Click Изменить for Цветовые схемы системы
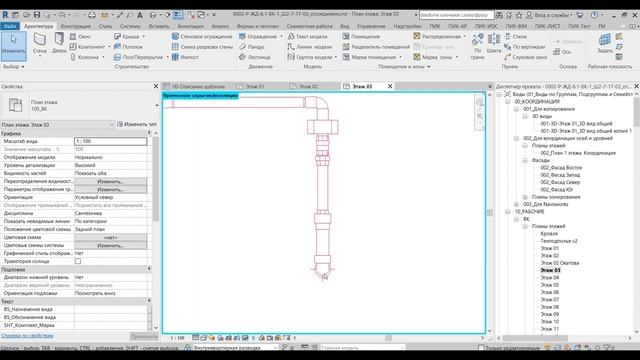Viewport: 640px width, 360px height. coord(110,245)
